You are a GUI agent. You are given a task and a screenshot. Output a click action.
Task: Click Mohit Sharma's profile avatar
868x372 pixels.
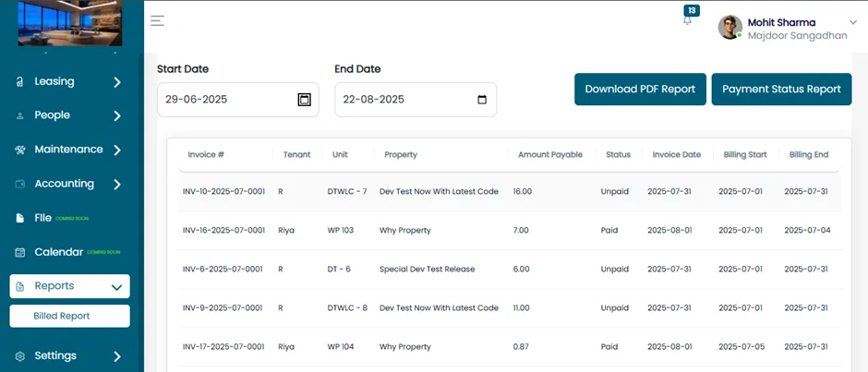[x=730, y=27]
